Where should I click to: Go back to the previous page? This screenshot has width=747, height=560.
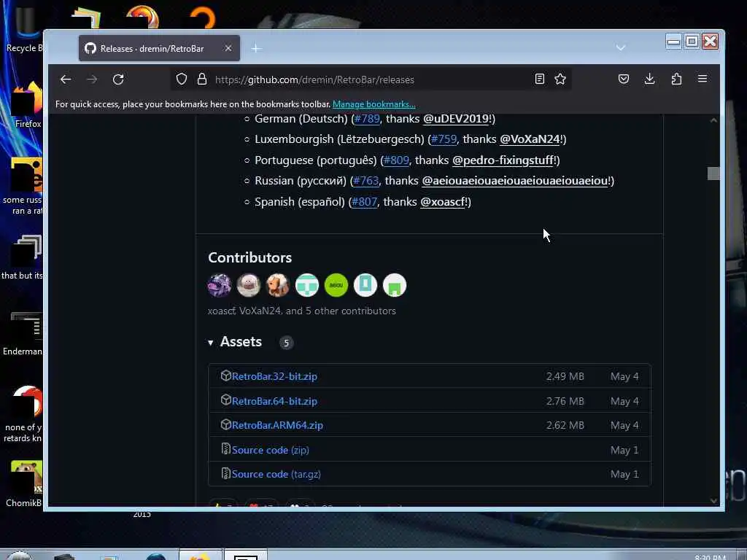(66, 79)
